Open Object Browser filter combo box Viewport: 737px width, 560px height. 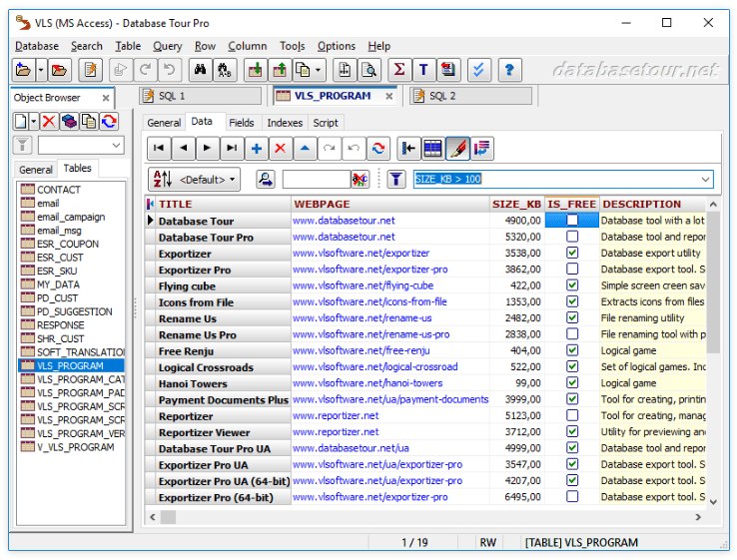(x=81, y=145)
